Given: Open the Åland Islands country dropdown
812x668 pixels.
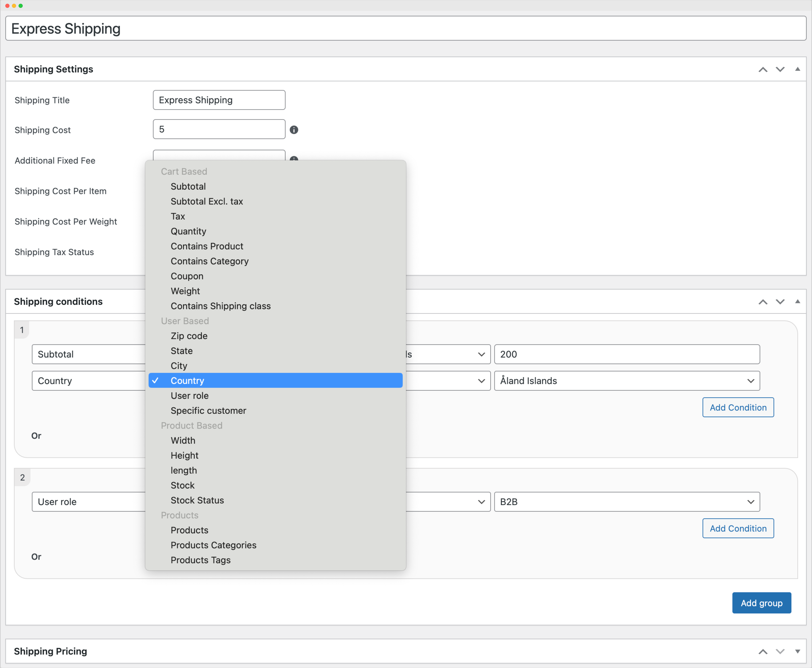Looking at the screenshot, I should click(x=626, y=381).
